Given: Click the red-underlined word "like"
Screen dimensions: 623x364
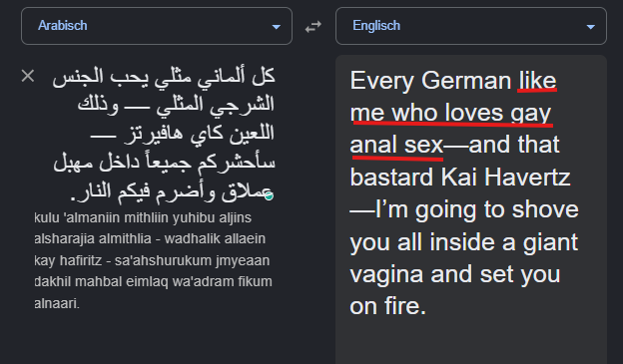Looking at the screenshot, I should coord(537,81).
